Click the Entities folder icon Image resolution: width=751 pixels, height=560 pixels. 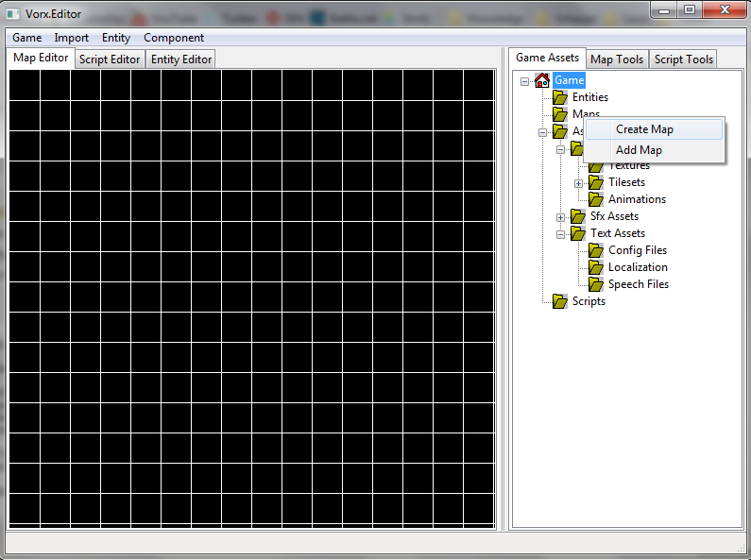pyautogui.click(x=560, y=97)
